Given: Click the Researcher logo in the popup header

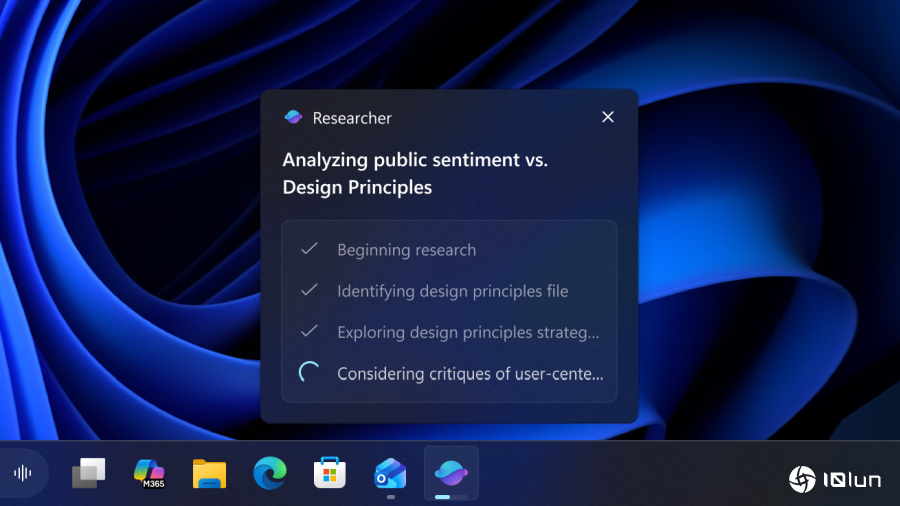Looking at the screenshot, I should [293, 118].
